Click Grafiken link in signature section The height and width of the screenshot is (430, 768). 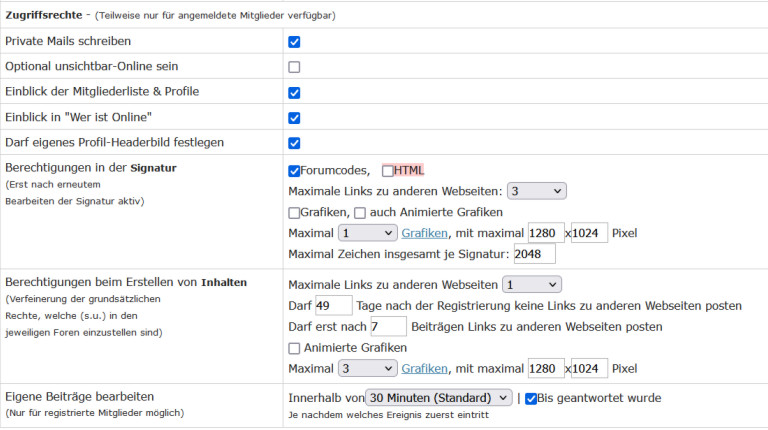(x=425, y=233)
